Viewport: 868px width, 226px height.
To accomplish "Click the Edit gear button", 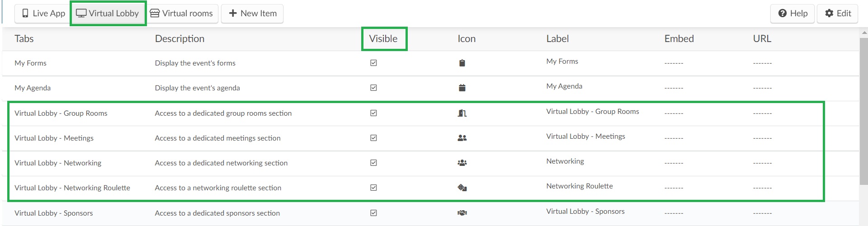I will pyautogui.click(x=837, y=14).
